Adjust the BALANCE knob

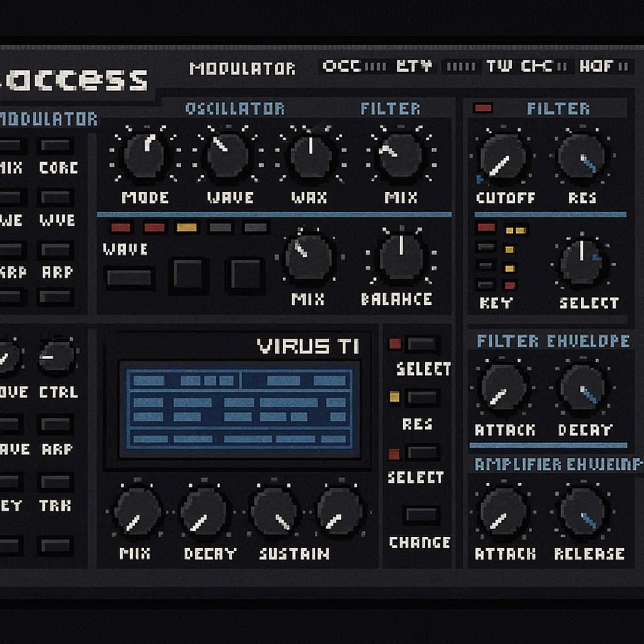401,257
